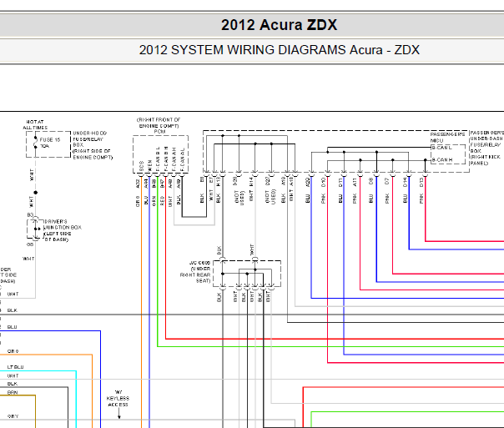Image resolution: width=504 pixels, height=428 pixels.
Task: Click the "H14" terminal label
Action: tap(251, 182)
